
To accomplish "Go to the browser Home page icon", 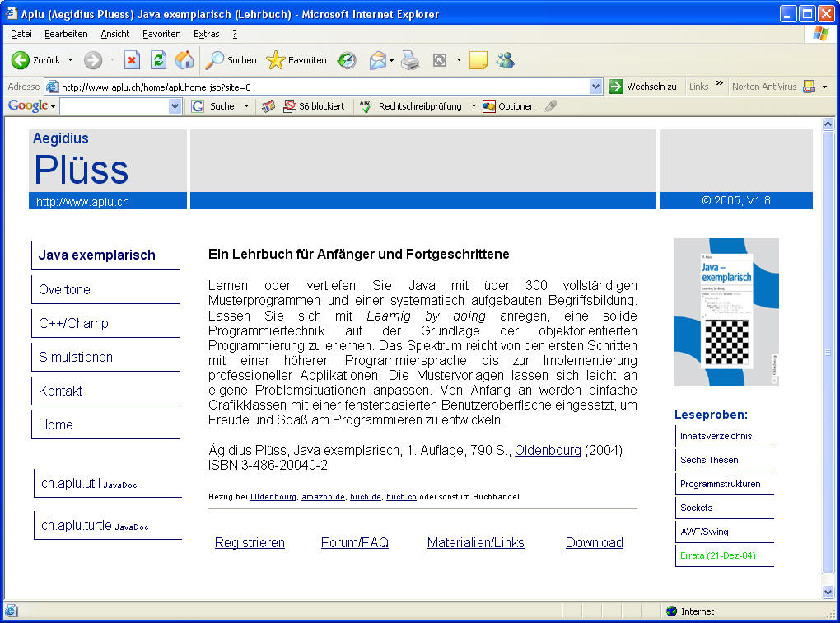I will click(184, 60).
